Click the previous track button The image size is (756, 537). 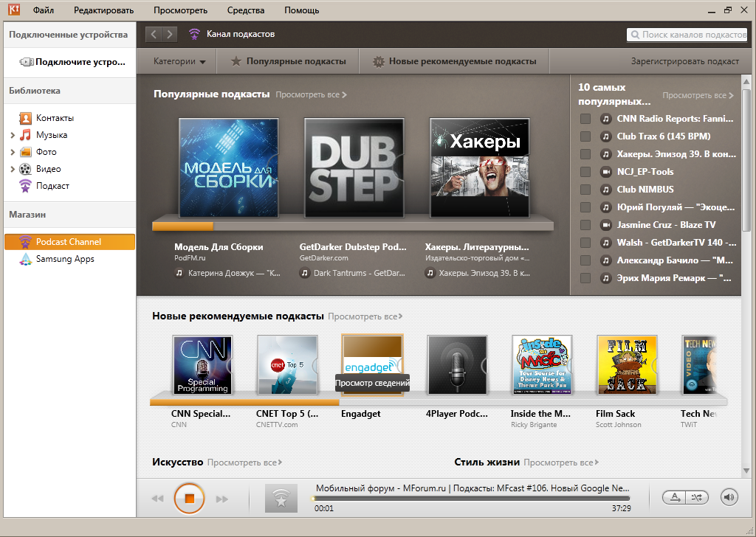click(x=157, y=499)
